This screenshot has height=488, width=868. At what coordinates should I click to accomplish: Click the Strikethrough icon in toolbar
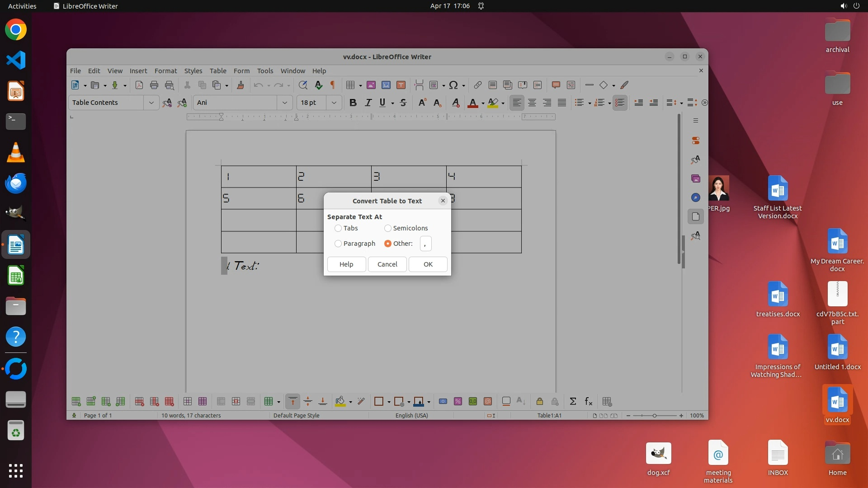403,103
